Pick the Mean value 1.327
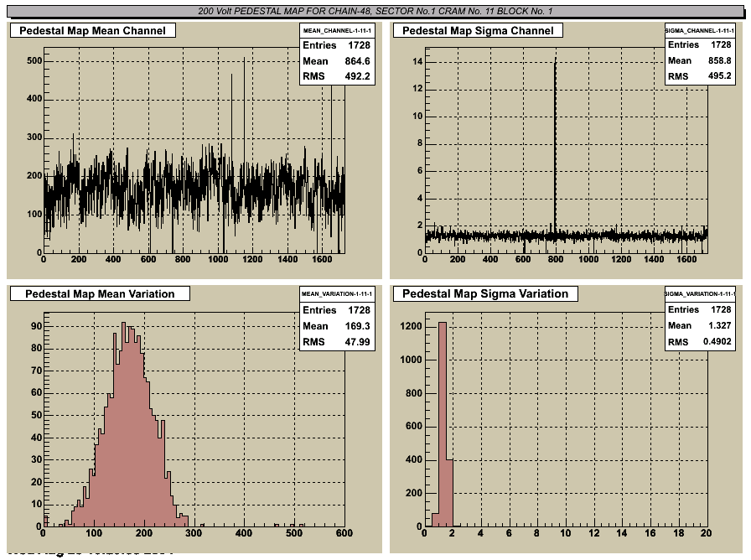Viewport: 751px width, 560px height. [x=719, y=326]
